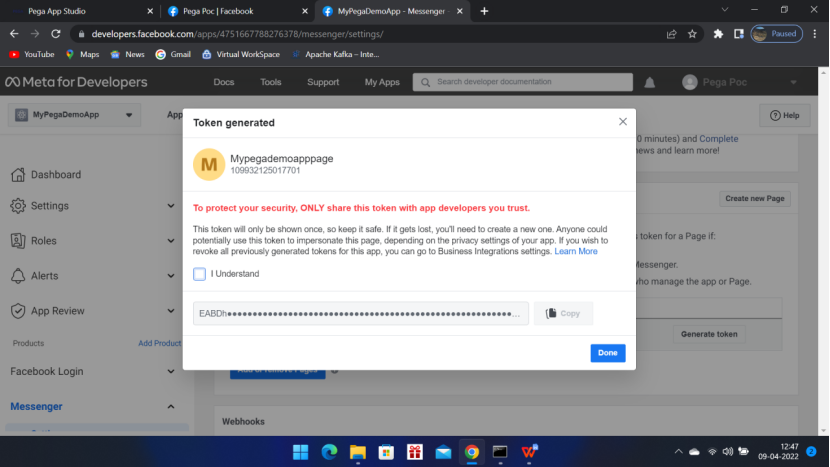Open the Chrome three-dot menu
This screenshot has height=467, width=830.
point(815,34)
